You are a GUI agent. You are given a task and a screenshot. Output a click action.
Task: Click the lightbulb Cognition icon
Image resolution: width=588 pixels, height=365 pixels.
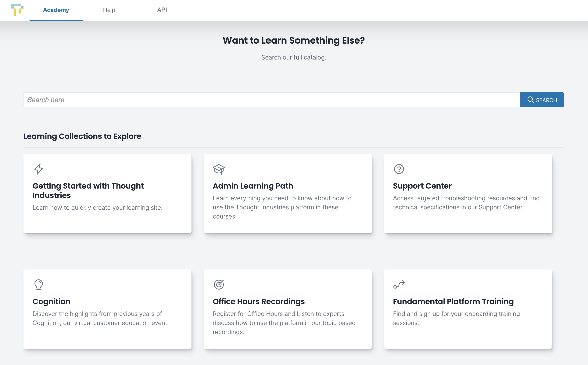[x=39, y=285]
